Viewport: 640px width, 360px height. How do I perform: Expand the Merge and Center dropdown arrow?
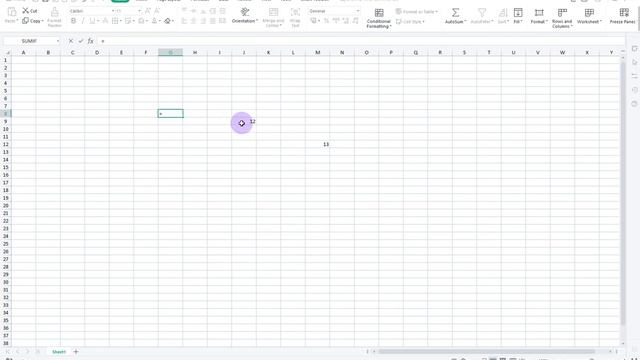click(x=280, y=26)
